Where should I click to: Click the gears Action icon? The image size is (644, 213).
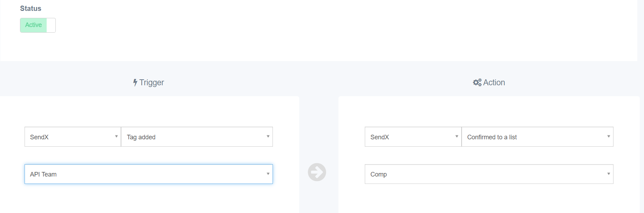(x=477, y=82)
